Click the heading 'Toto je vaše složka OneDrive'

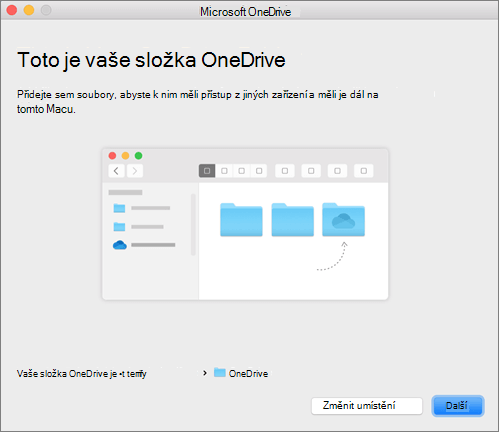151,60
